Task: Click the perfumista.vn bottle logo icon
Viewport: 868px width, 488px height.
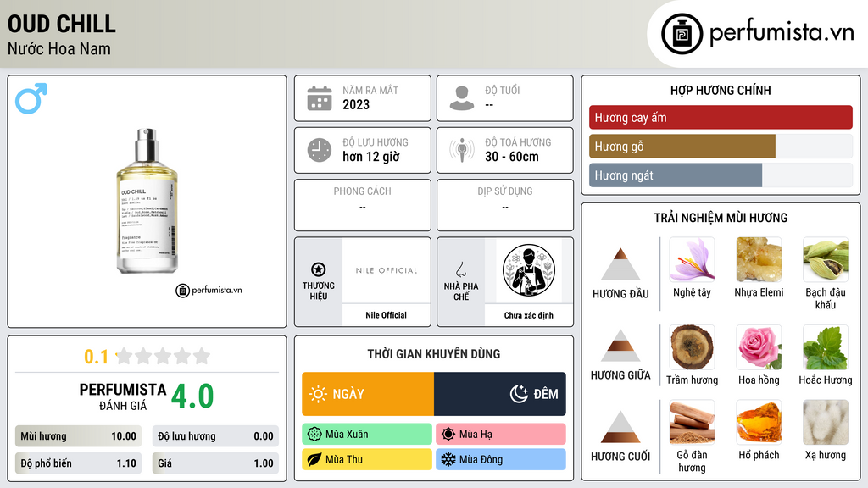Action: point(682,34)
